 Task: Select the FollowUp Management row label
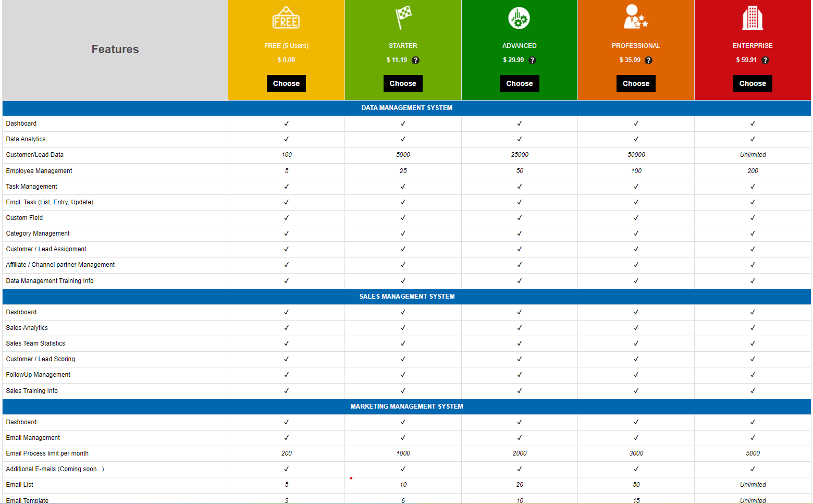[x=38, y=375]
